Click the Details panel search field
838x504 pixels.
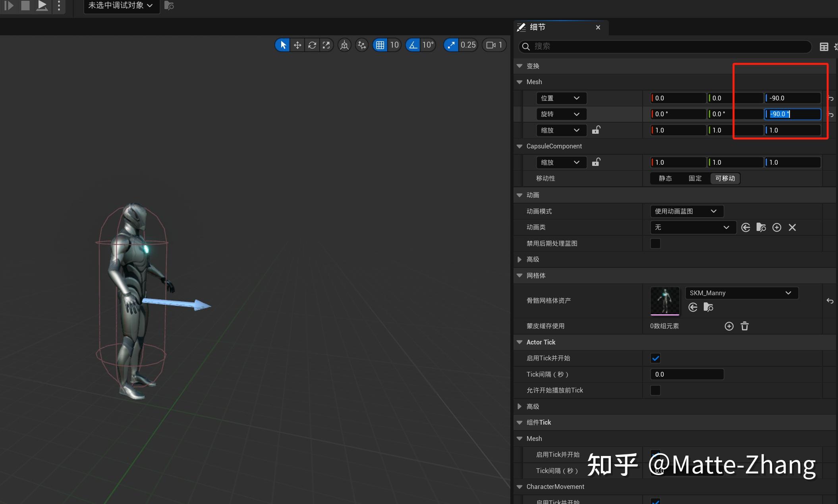coord(663,46)
